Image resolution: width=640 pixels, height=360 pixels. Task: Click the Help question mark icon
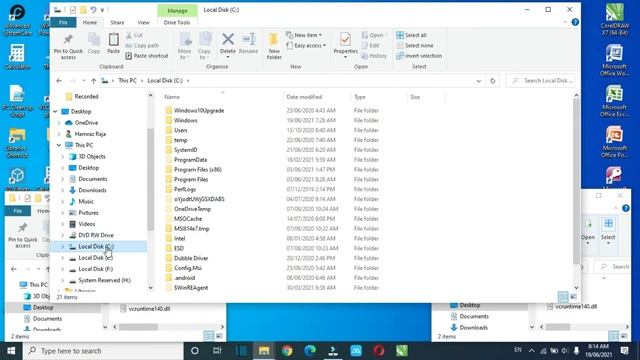pos(575,22)
